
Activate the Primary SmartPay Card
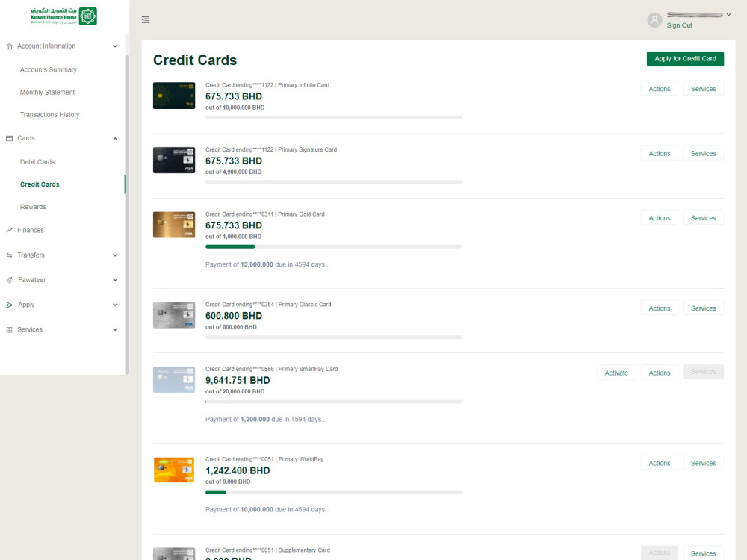[616, 373]
